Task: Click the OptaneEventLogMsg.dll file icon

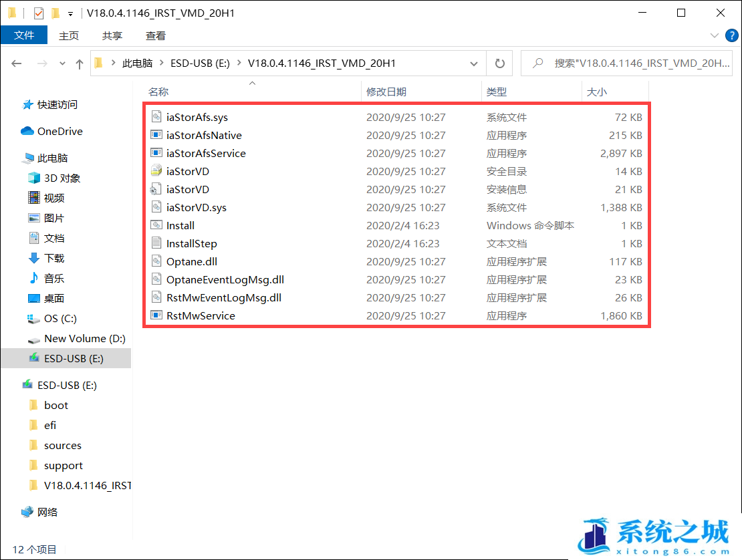Action: click(x=156, y=279)
